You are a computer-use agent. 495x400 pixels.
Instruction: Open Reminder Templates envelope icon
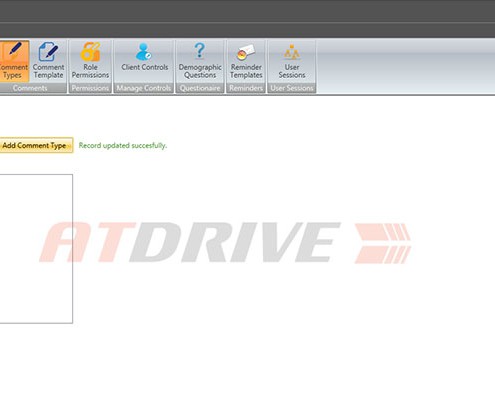click(x=246, y=52)
